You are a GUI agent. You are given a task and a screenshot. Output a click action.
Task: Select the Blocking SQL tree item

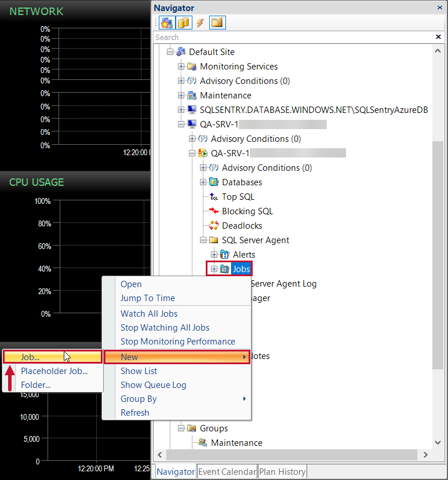tap(247, 211)
